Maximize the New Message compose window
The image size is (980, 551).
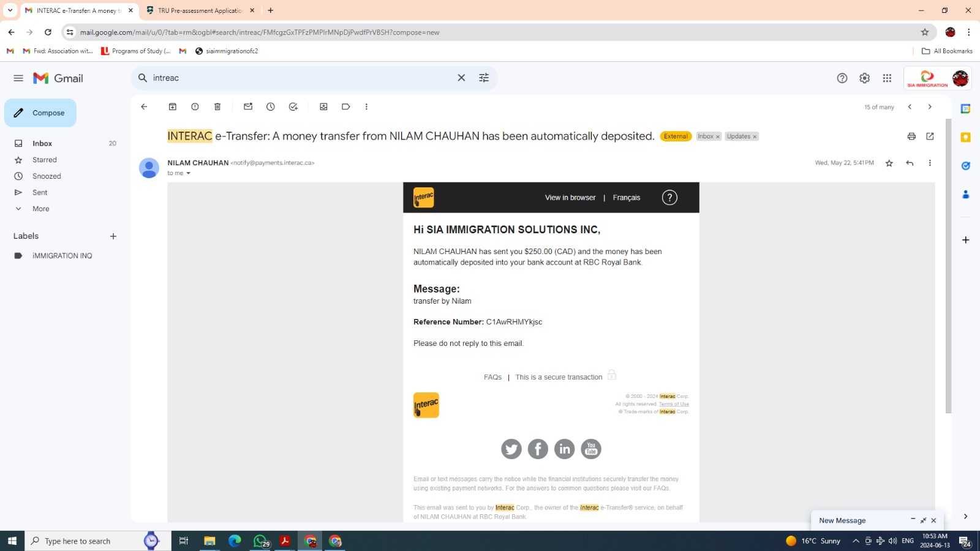point(923,520)
